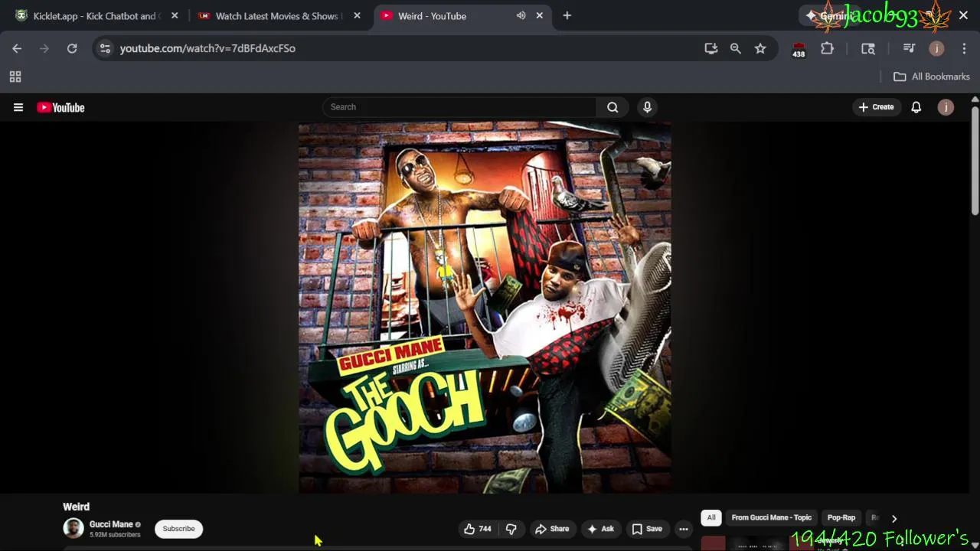This screenshot has height=551, width=980.
Task: Open the YouTube guide hamburger menu
Action: click(18, 107)
